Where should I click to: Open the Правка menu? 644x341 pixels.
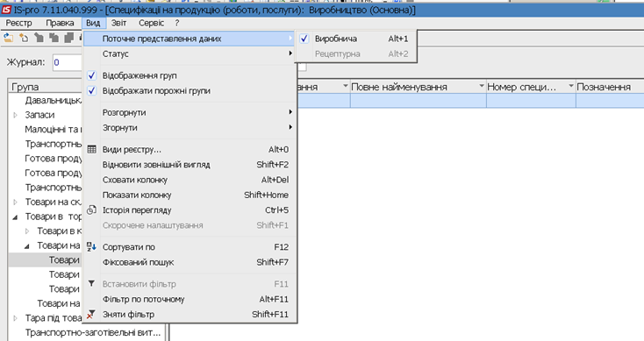[60, 23]
